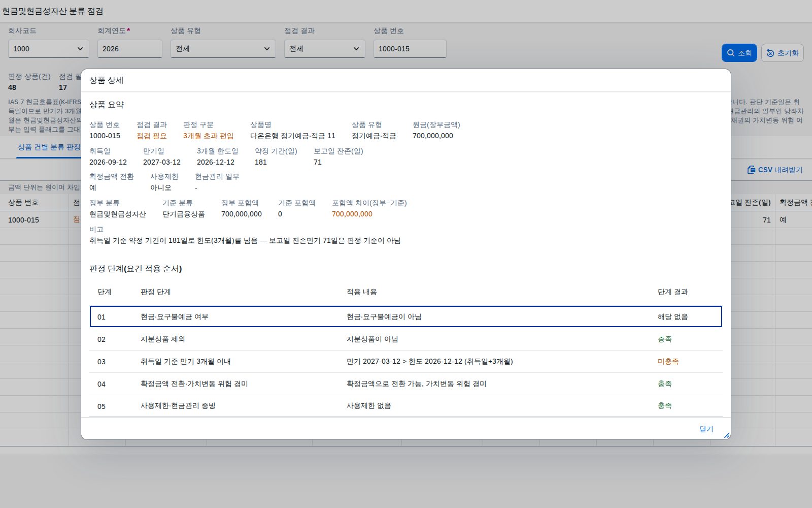The width and height of the screenshot is (812, 508).
Task: Click the 적용 내용 column header
Action: [x=362, y=292]
